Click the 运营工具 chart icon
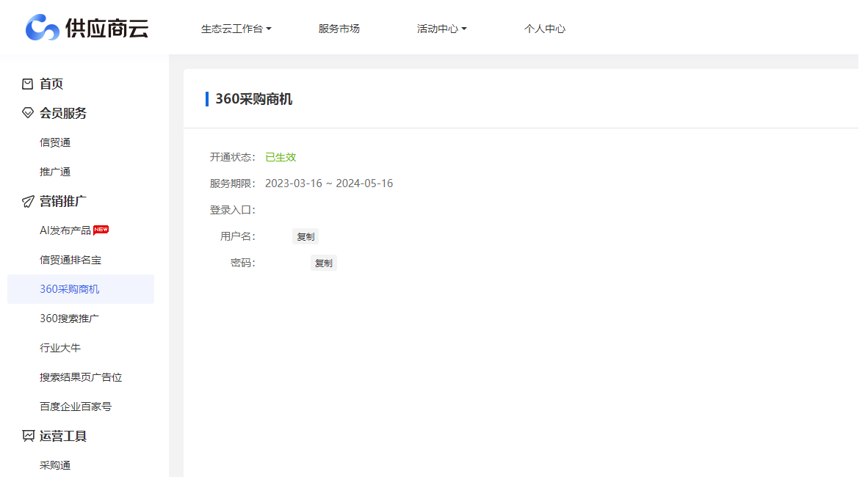Screen dimensions: 868x477 (28, 435)
